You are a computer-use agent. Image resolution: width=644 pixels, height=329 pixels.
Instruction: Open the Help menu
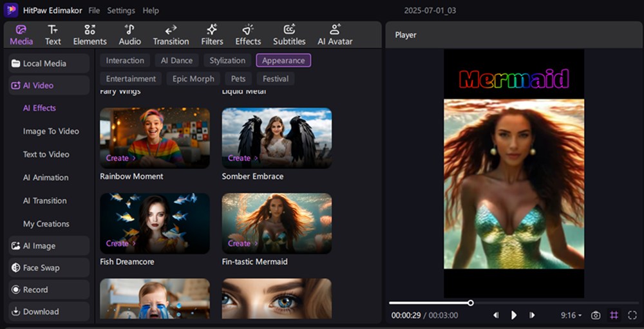pyautogui.click(x=151, y=11)
